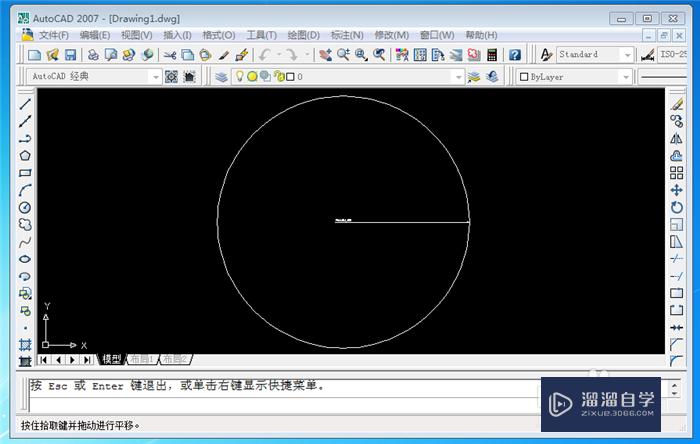Toggle layer 0 on/off light bulb
The image size is (700, 444).
coord(240,76)
